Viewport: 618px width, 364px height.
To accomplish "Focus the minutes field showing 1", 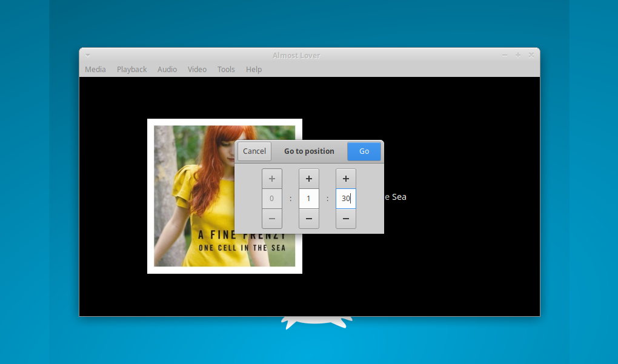I will pyautogui.click(x=309, y=199).
